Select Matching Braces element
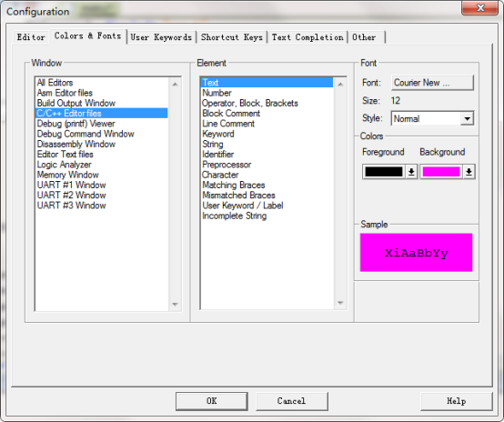 267,186
